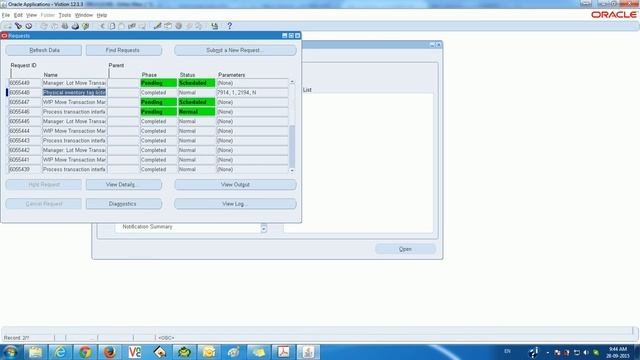Click Parameters cell '7914, 1, 2194, N'
The image size is (640, 360).
coord(252,93)
